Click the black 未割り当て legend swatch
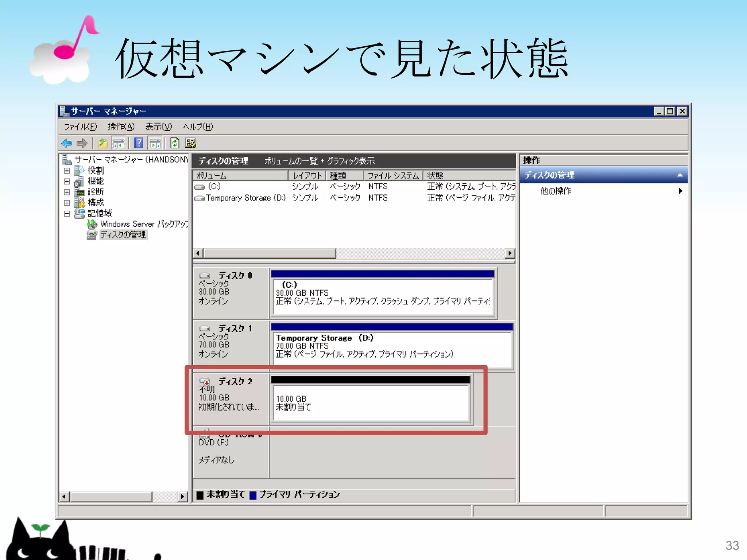This screenshot has height=560, width=747. [x=200, y=495]
